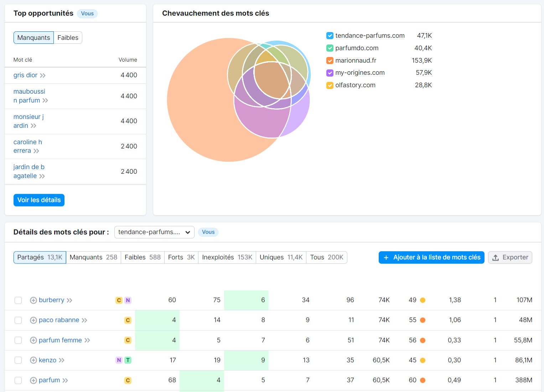Uncheck tendance-parfums.com in the overlap legend
The height and width of the screenshot is (392, 544).
pyautogui.click(x=330, y=36)
